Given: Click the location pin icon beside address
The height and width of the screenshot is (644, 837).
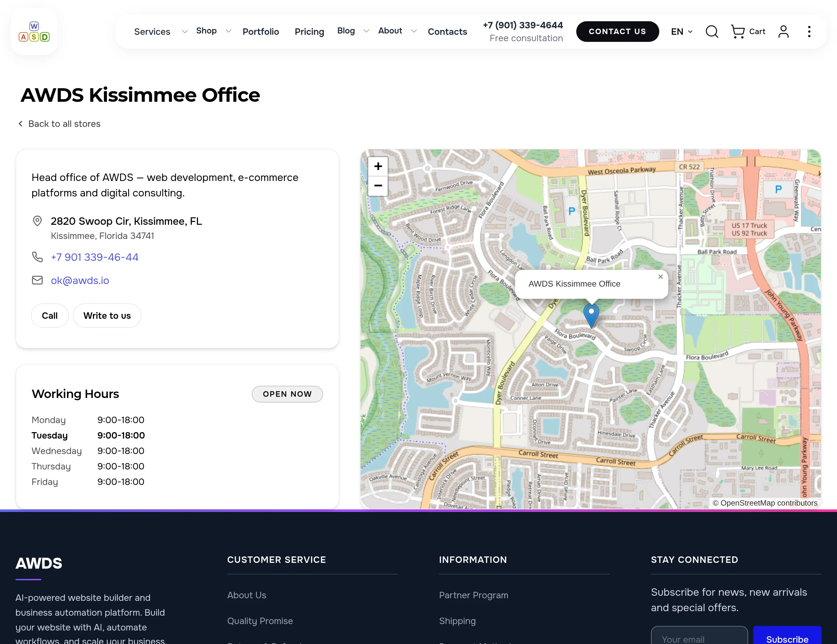Looking at the screenshot, I should pos(37,221).
